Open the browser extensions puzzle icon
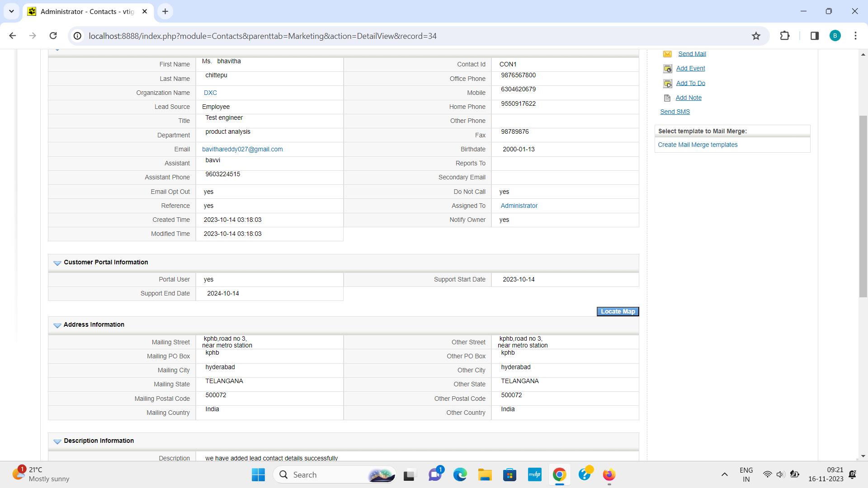The image size is (868, 488). (785, 36)
